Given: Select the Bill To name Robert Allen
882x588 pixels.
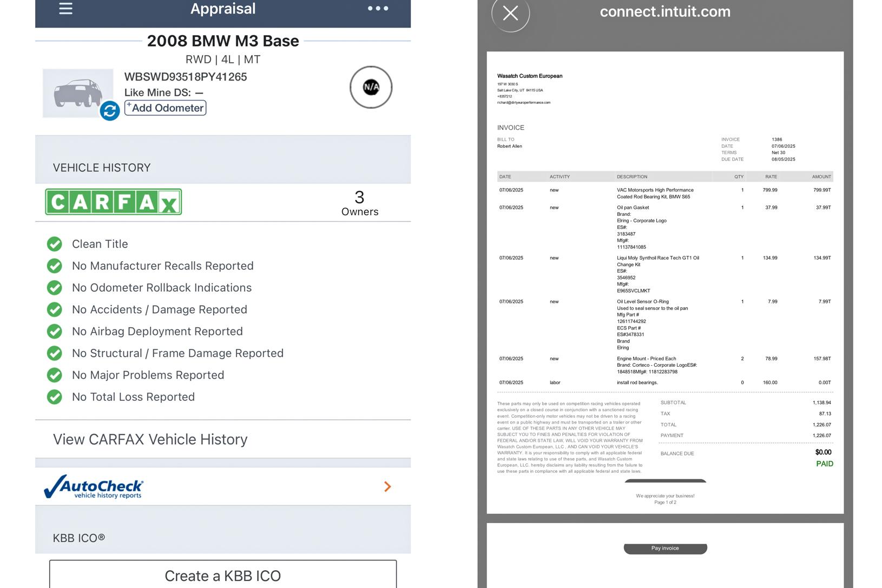Looking at the screenshot, I should 510,146.
